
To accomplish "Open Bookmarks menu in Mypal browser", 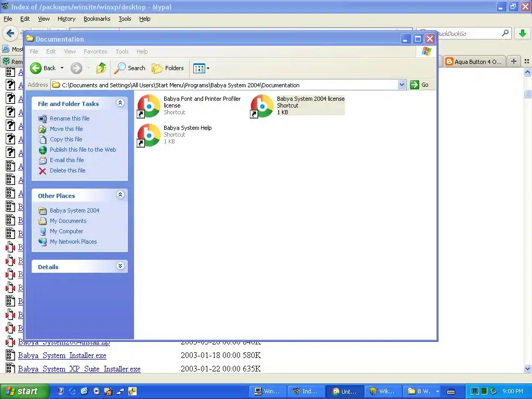I will tap(97, 19).
